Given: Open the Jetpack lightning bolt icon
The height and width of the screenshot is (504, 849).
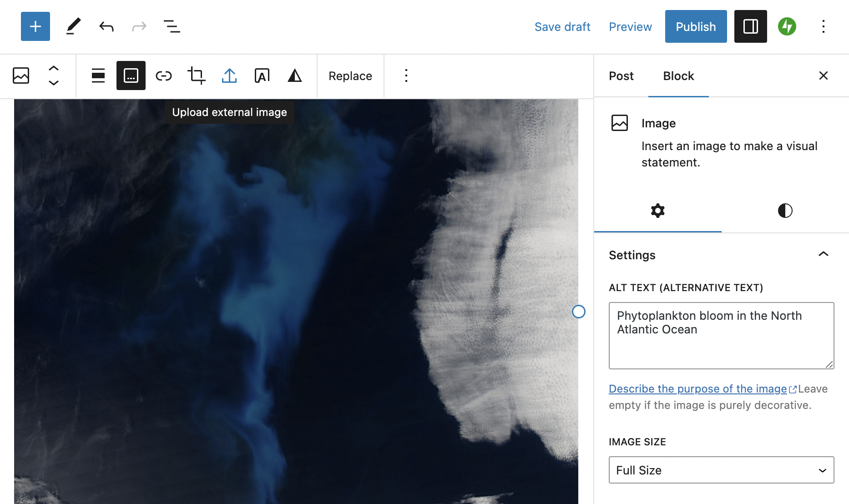Looking at the screenshot, I should pos(787,26).
